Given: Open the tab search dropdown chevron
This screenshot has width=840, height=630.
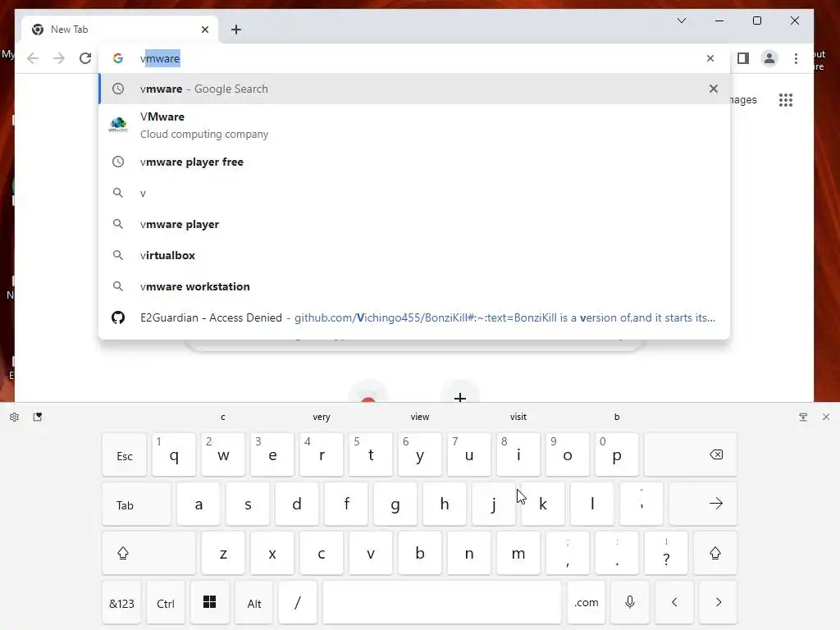Looking at the screenshot, I should (x=682, y=21).
